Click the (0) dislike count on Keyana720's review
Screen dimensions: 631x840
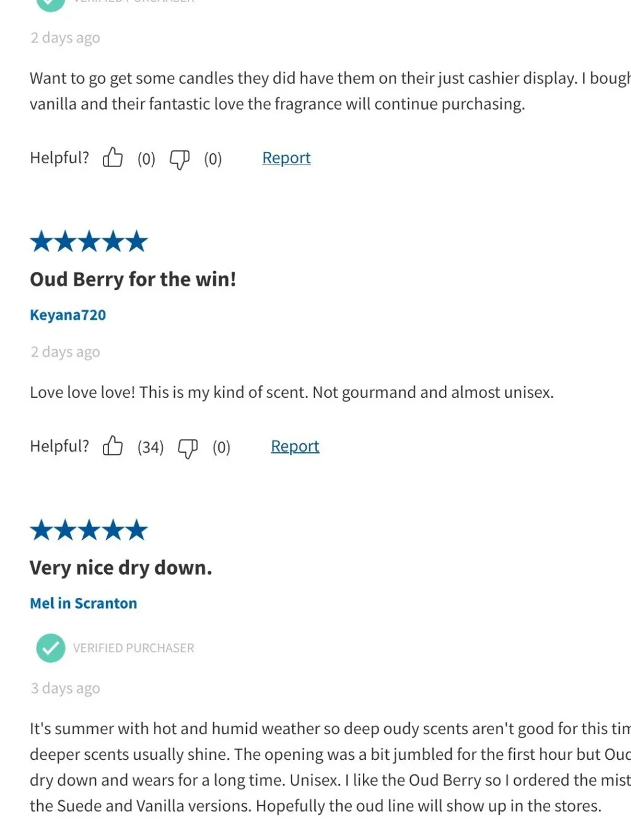coord(221,447)
